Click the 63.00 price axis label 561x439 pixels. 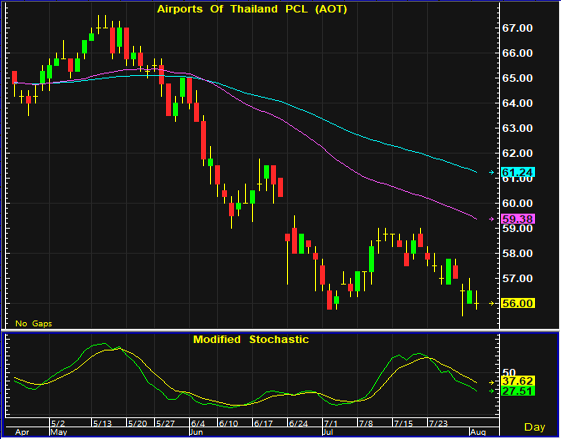pyautogui.click(x=517, y=128)
